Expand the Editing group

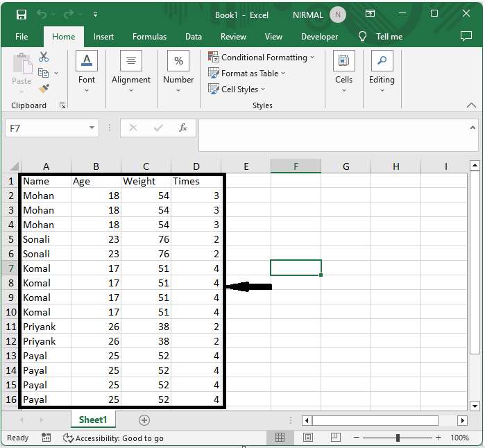[382, 71]
